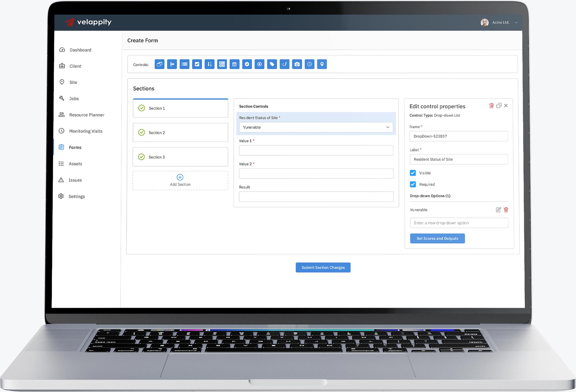
Task: Delete the Vunerable drop-down option
Action: [506, 210]
